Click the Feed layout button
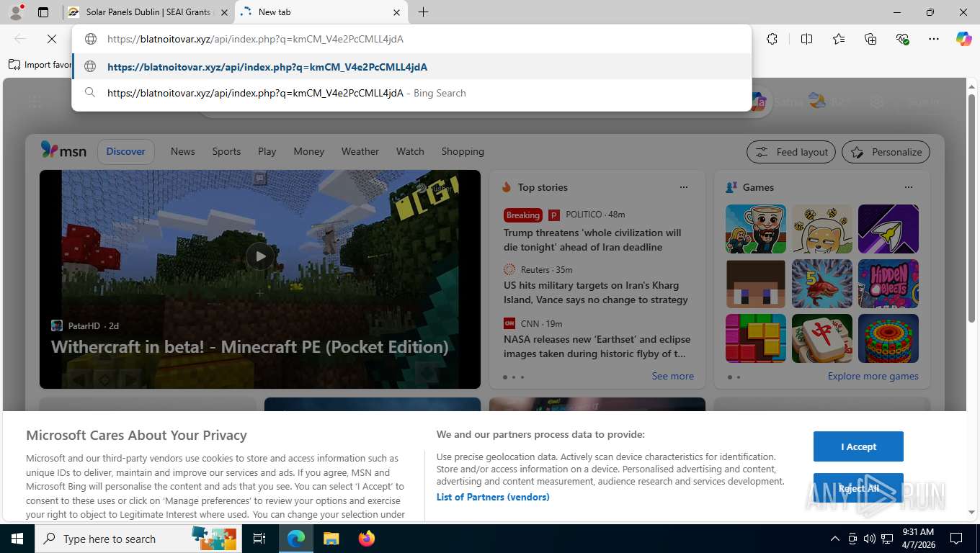This screenshot has width=980, height=553. pos(791,152)
